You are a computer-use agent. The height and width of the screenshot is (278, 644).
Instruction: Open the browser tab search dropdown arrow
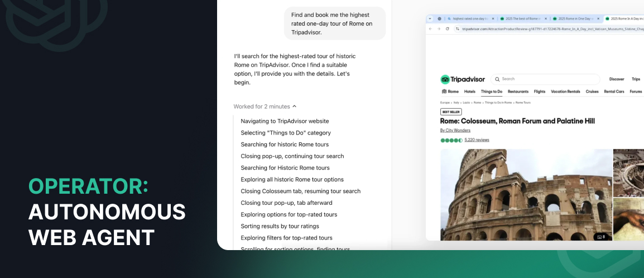[430, 18]
